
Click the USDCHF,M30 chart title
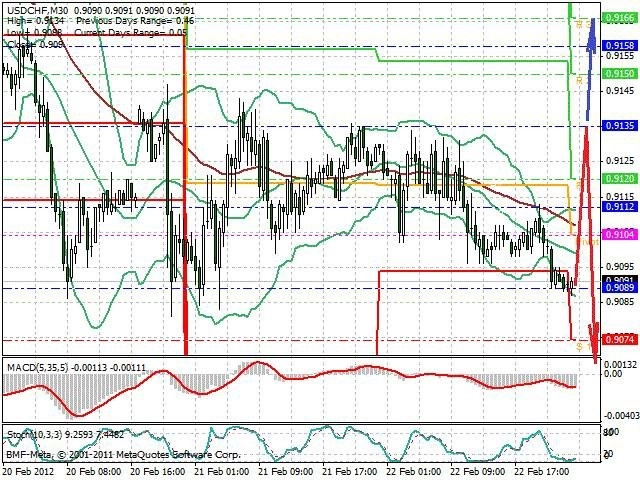[35, 10]
